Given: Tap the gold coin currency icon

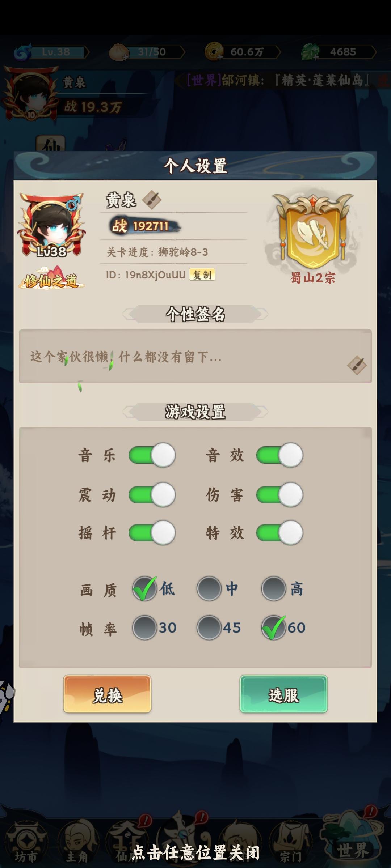Looking at the screenshot, I should 214,52.
